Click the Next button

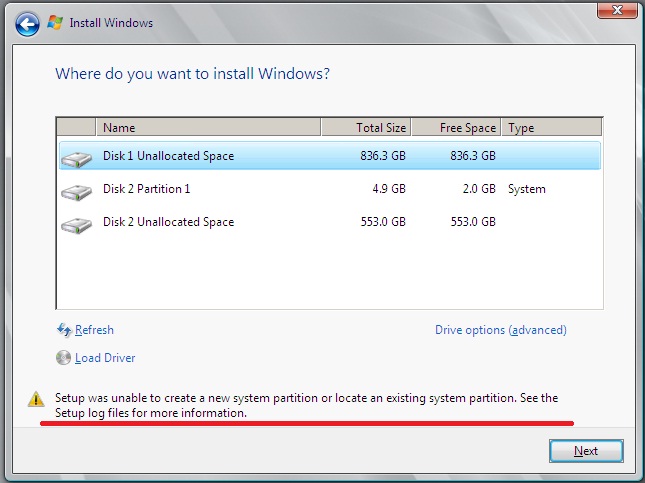[586, 451]
